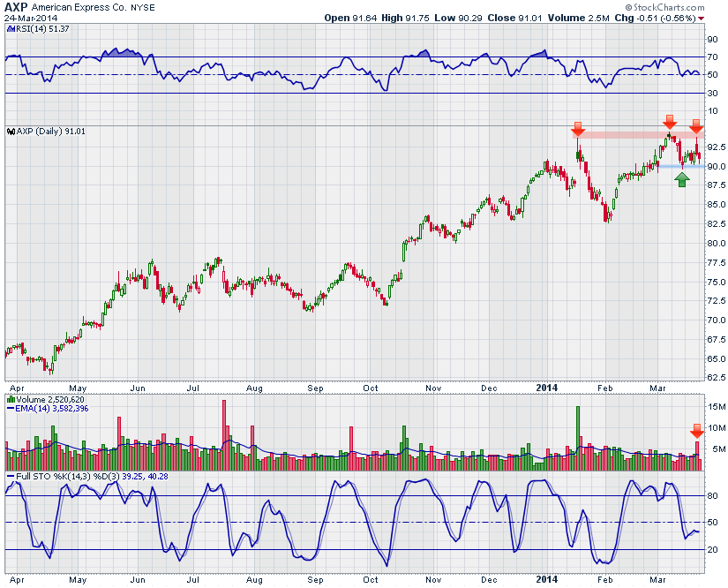Click the NYSE exchange label

point(143,8)
